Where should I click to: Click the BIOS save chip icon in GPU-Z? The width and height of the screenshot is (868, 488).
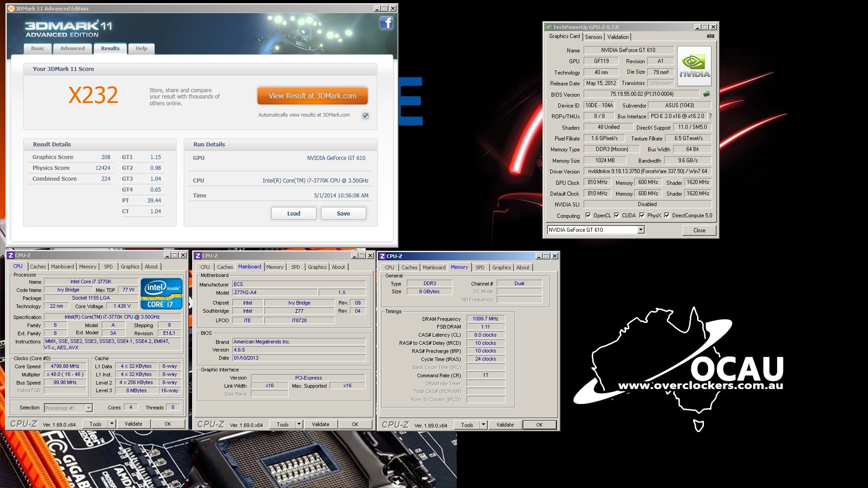click(707, 94)
